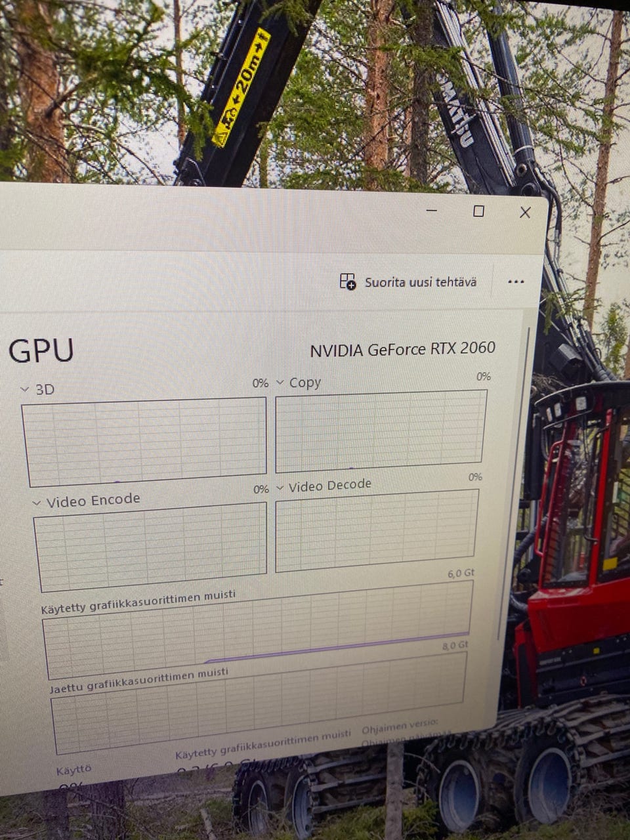Click the 6,0 Gt memory value

click(461, 574)
